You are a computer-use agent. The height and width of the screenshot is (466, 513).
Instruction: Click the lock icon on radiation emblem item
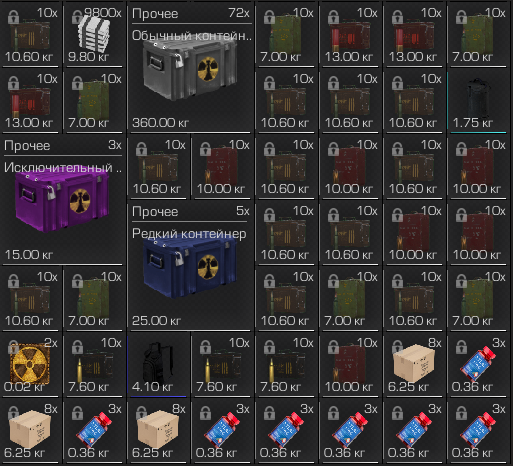pos(13,347)
